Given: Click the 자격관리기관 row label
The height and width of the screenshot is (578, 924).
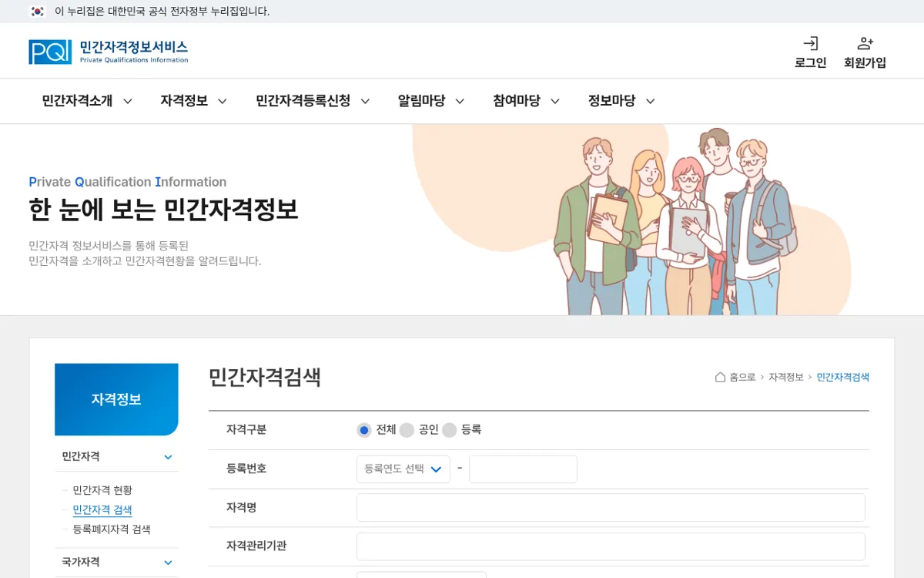Looking at the screenshot, I should pyautogui.click(x=256, y=546).
